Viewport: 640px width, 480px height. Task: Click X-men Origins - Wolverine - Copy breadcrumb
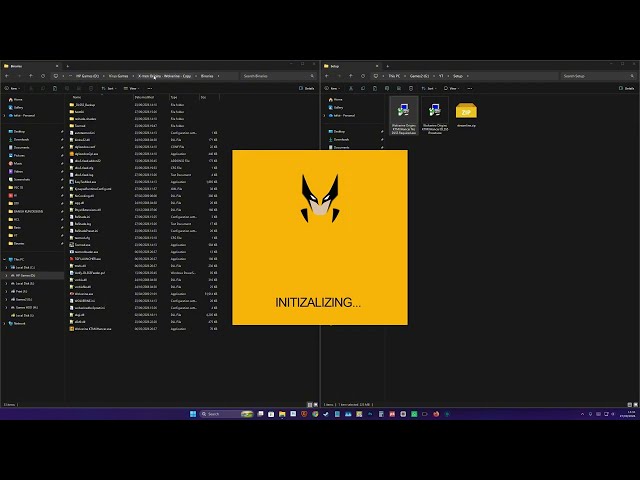click(x=164, y=76)
